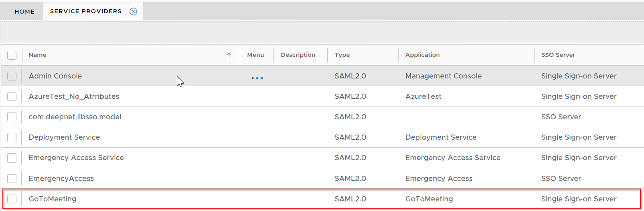
Task: Click the SSO Server column header
Action: click(558, 55)
